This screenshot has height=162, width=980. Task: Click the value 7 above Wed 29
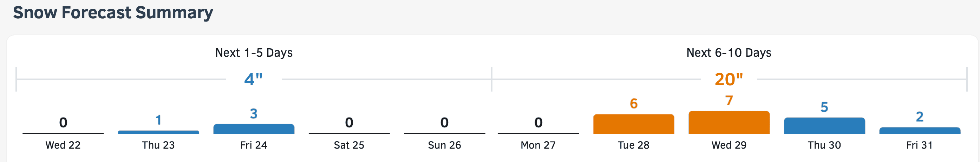(x=729, y=101)
